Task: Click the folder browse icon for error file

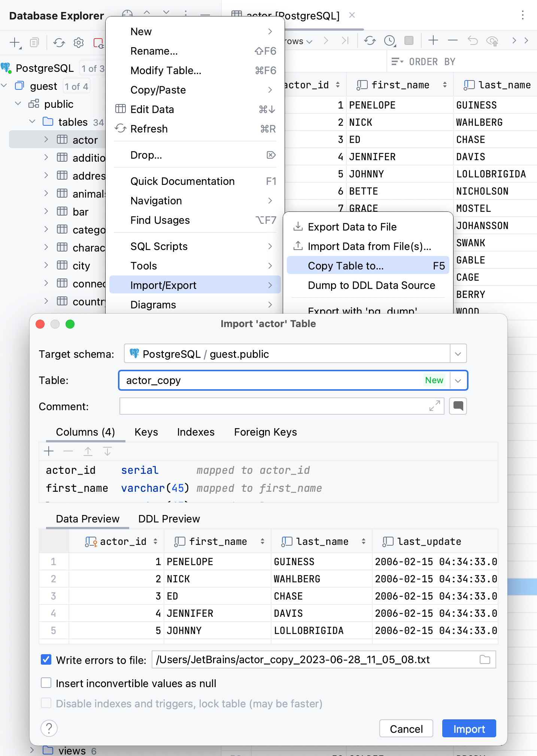Action: pos(485,659)
